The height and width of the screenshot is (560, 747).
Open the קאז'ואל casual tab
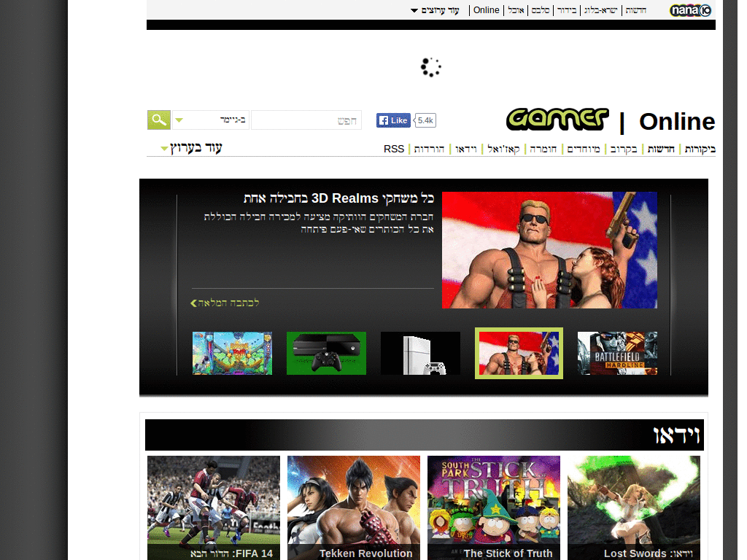coord(503,149)
